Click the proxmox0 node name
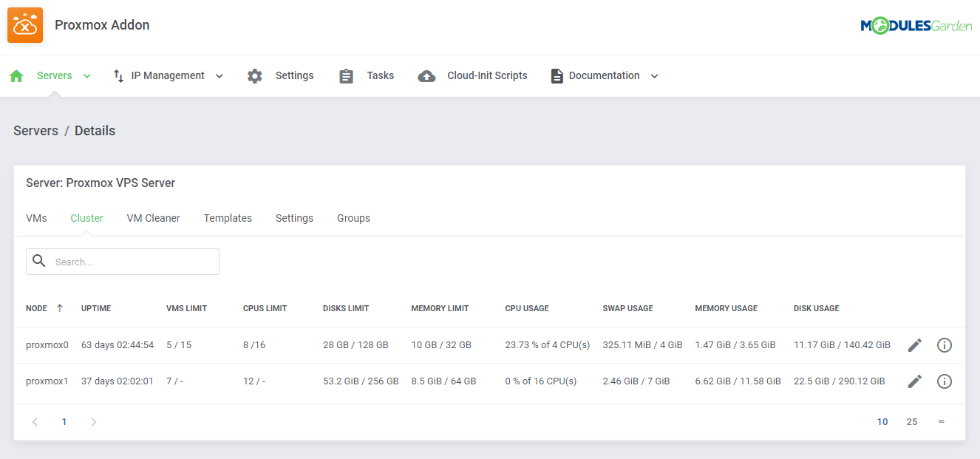Viewport: 980px width, 459px height. [47, 345]
